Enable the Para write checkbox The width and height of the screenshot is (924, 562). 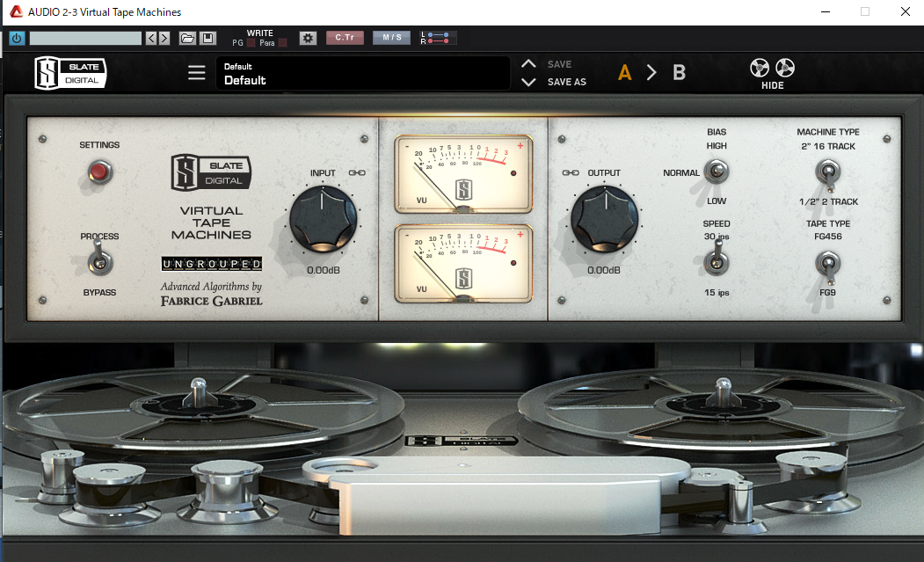(282, 42)
